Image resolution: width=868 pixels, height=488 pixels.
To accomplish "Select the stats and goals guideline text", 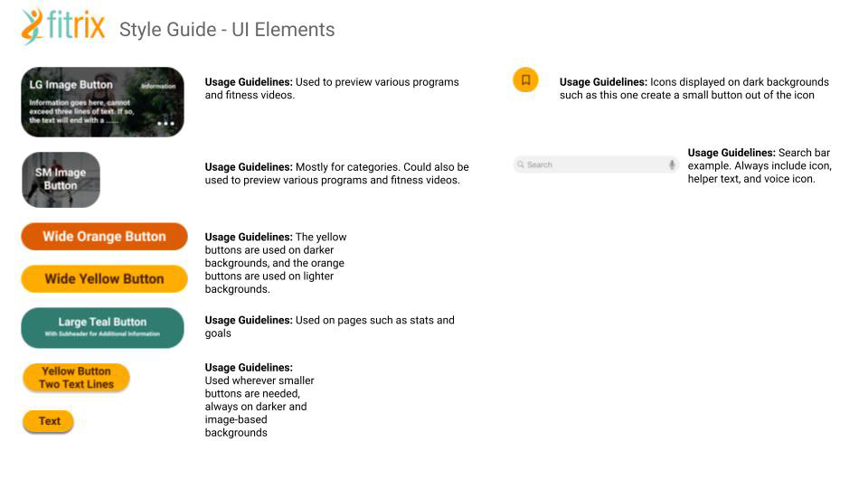I will pos(329,326).
